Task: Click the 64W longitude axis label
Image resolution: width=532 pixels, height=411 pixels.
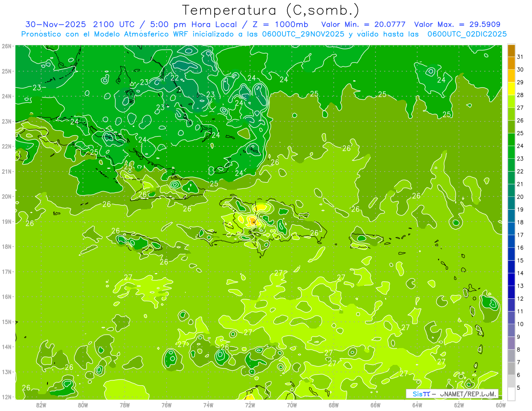Action: tap(417, 404)
